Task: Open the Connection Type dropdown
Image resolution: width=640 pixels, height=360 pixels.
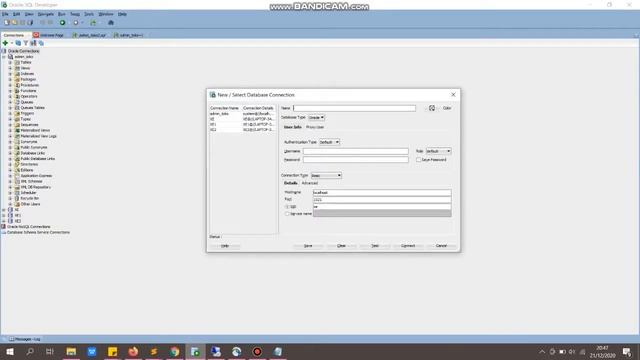Action: (x=326, y=176)
